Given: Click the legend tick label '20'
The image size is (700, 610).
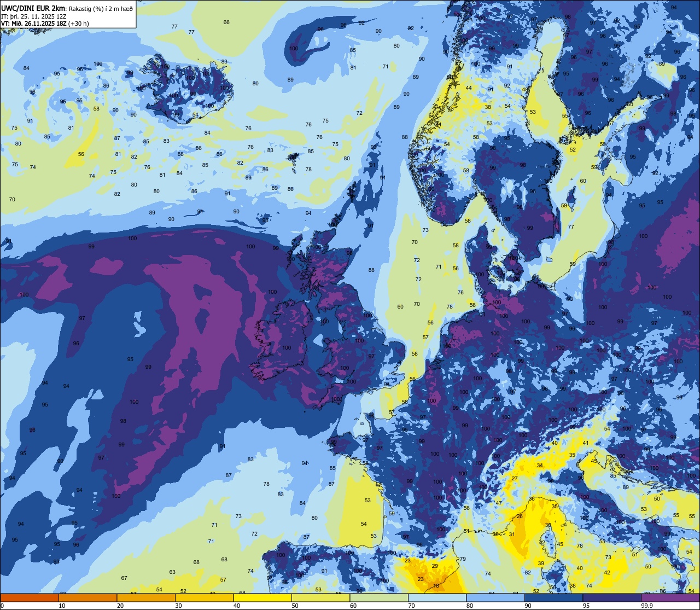Looking at the screenshot, I should coord(120,606).
